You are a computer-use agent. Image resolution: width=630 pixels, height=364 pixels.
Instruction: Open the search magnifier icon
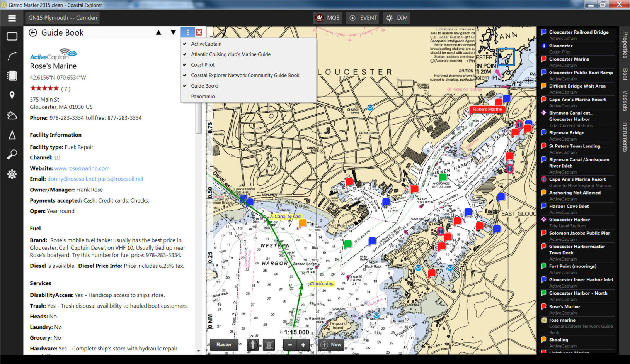pyautogui.click(x=12, y=154)
